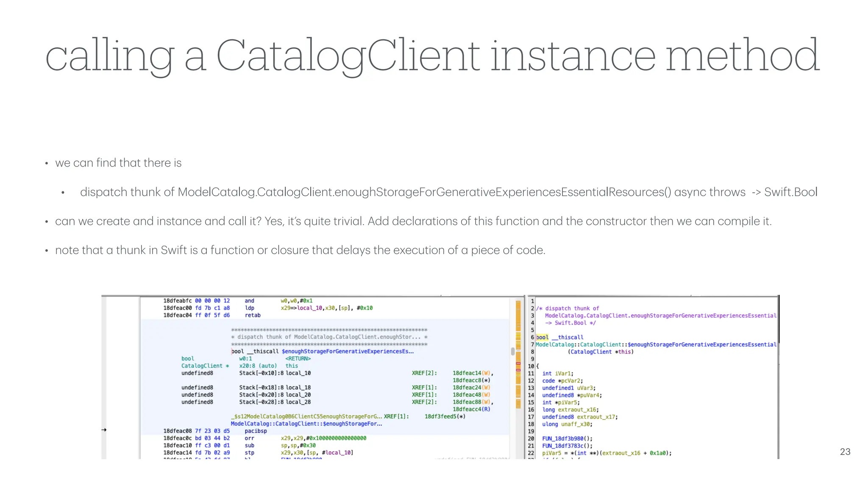Image resolution: width=868 pixels, height=488 pixels.
Task: Click the bullet 'can we create and instance and call it?'
Action: point(413,221)
